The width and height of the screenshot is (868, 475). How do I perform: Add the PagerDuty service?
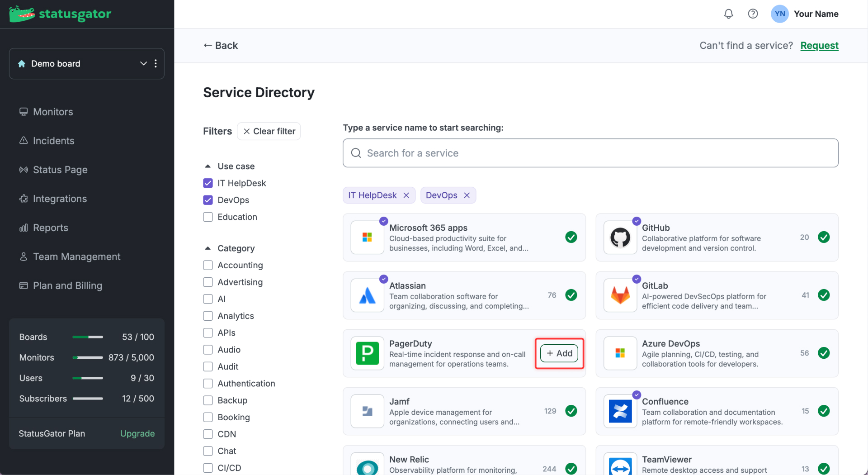click(559, 353)
